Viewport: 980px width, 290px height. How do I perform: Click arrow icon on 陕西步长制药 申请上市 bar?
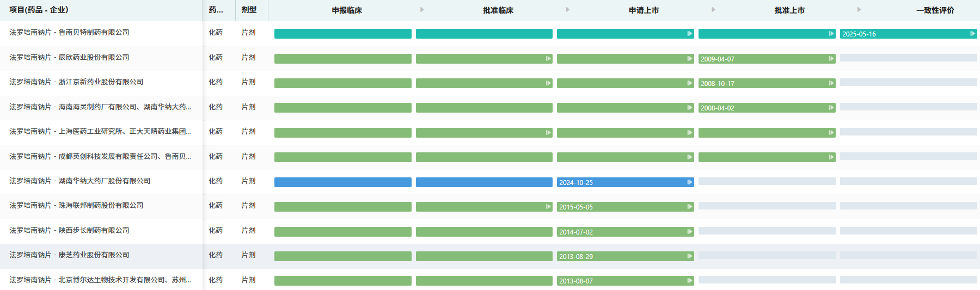coord(689,232)
